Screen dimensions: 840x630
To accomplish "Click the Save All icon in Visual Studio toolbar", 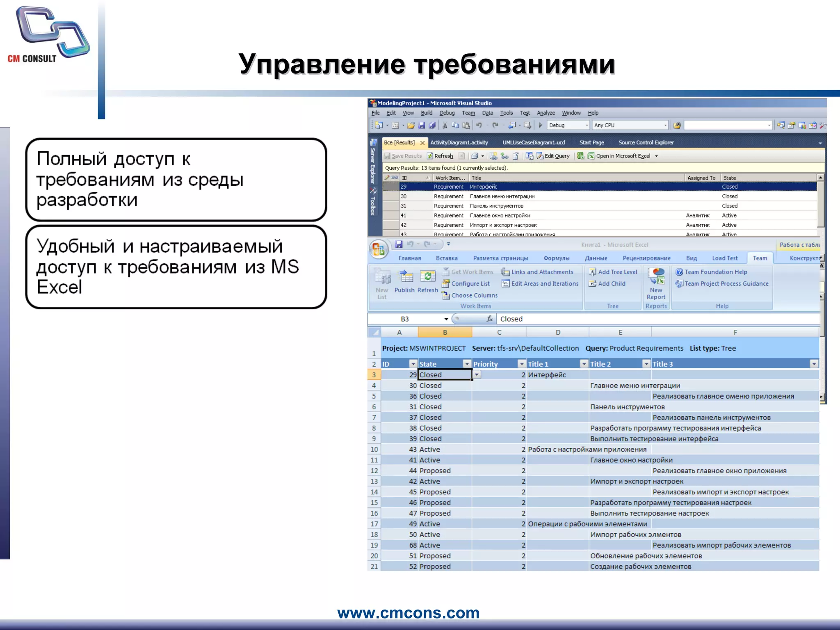I will click(x=432, y=125).
